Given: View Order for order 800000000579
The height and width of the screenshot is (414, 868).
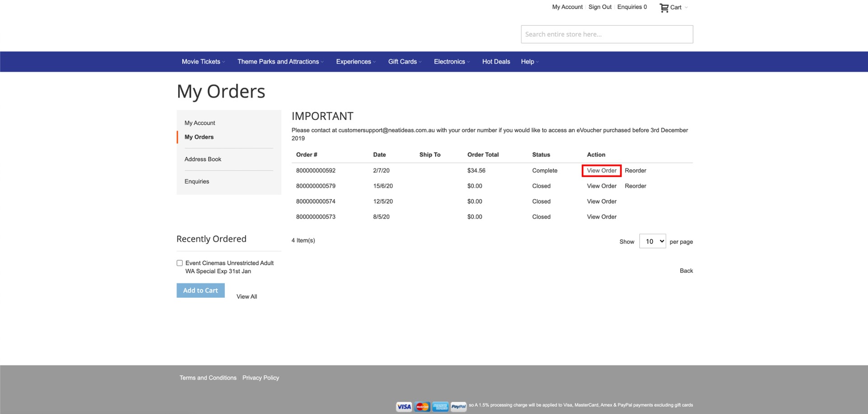Looking at the screenshot, I should coord(602,186).
